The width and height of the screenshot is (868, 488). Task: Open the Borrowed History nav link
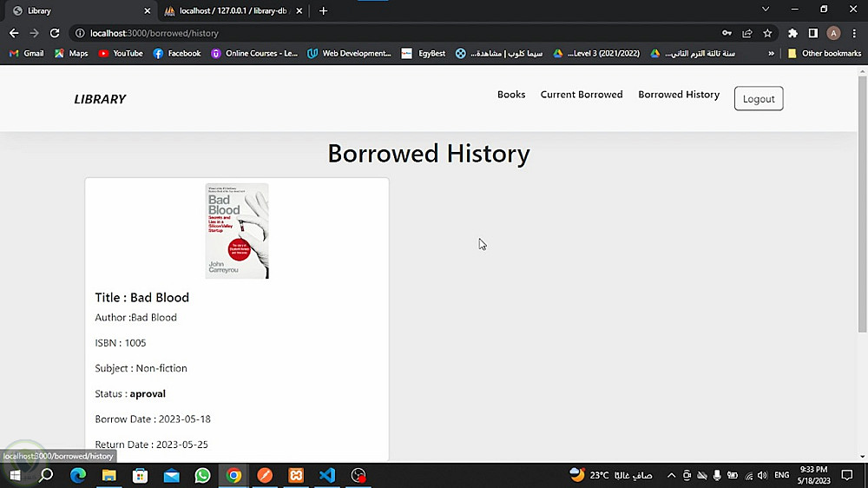click(x=679, y=95)
